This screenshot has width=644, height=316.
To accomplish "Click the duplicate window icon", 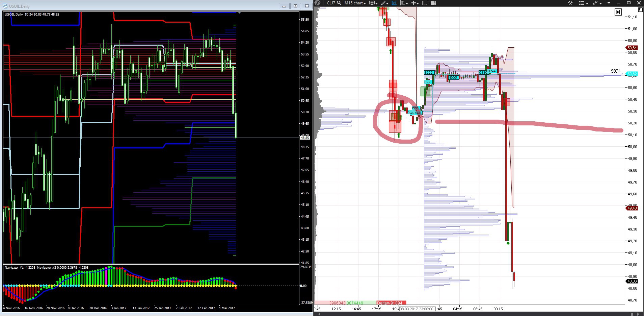I will tap(425, 3).
